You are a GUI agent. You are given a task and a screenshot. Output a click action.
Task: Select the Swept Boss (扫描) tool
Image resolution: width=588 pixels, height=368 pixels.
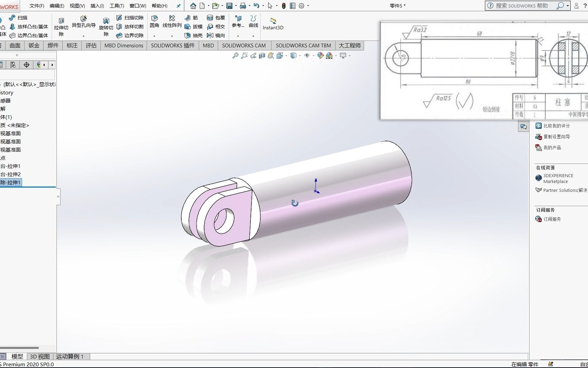(18, 18)
